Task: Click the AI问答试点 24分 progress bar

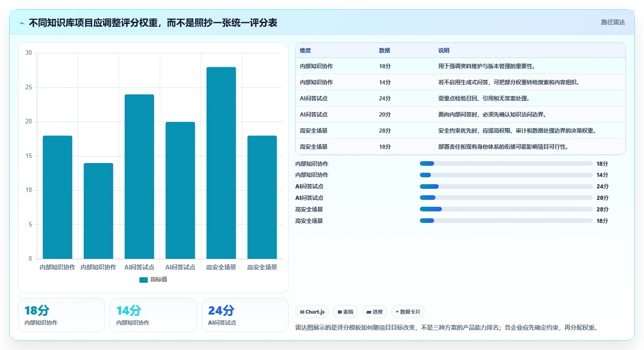Action: click(506, 187)
